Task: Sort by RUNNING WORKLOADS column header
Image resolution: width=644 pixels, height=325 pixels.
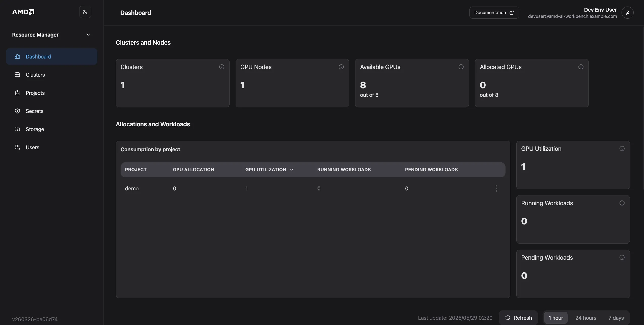Action: coord(344,170)
